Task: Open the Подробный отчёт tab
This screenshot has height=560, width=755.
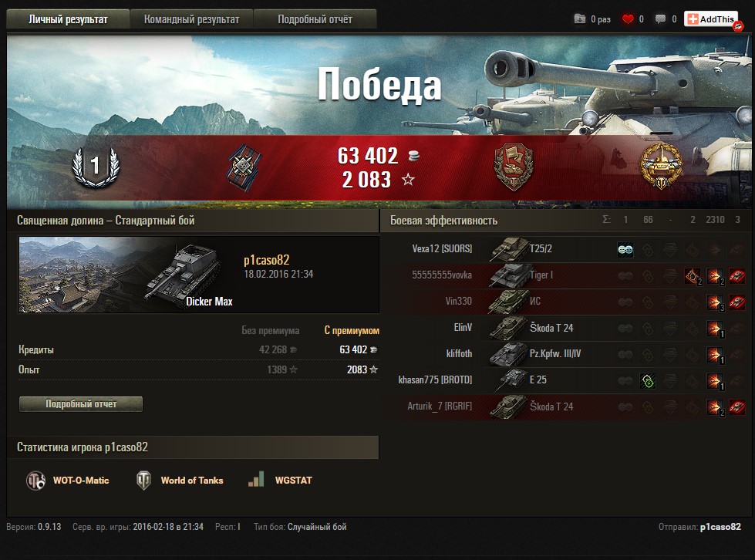Action: pyautogui.click(x=315, y=19)
